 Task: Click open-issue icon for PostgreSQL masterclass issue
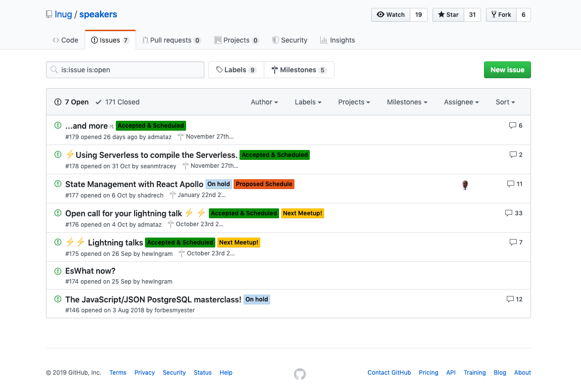58,299
